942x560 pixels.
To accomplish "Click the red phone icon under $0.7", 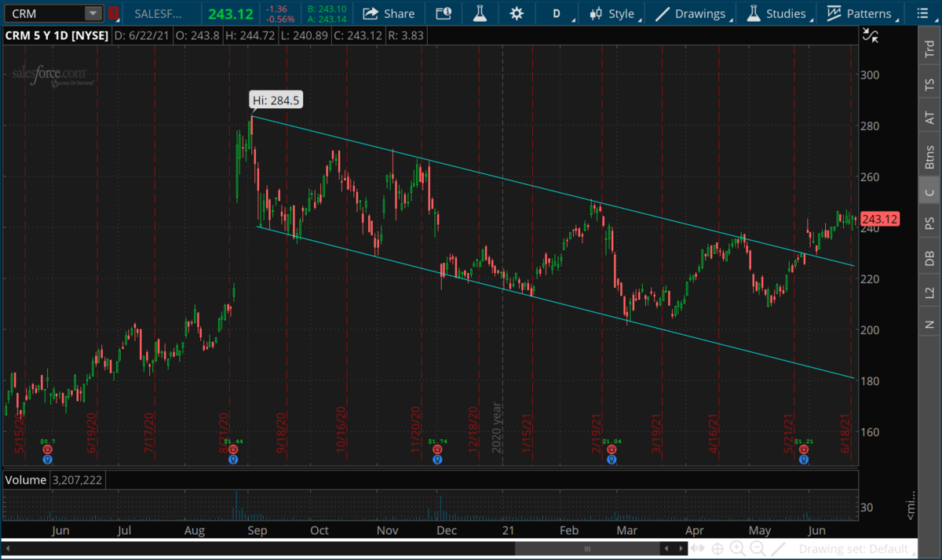I will pos(46,451).
